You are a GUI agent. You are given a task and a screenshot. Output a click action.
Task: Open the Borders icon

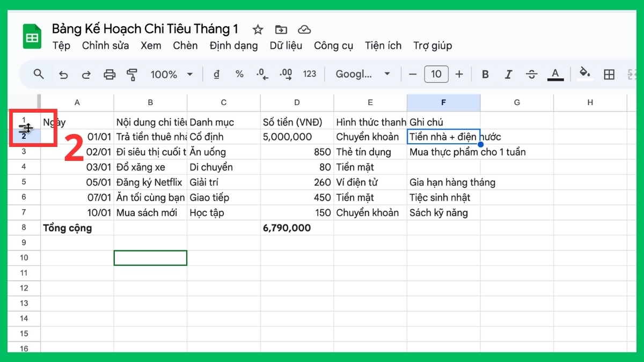pos(609,74)
